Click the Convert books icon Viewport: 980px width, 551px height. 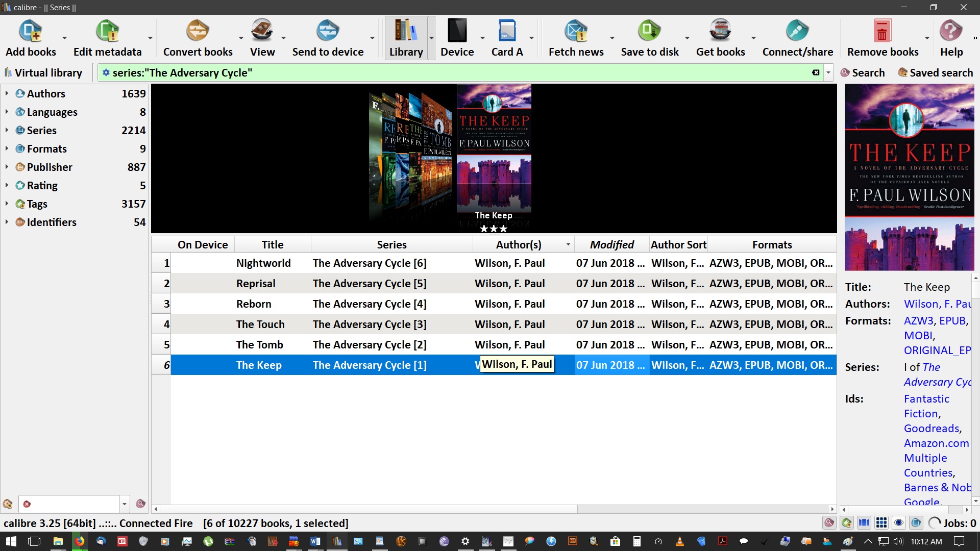198,32
